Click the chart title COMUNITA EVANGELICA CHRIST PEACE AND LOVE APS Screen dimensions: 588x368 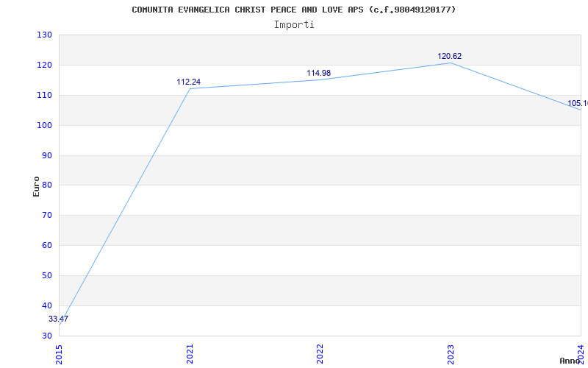click(293, 10)
